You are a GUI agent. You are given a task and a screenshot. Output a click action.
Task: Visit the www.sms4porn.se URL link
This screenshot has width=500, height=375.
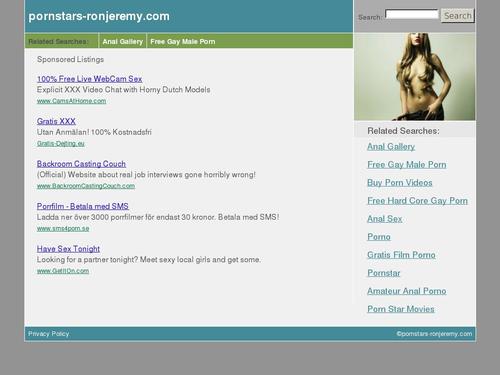pos(63,228)
